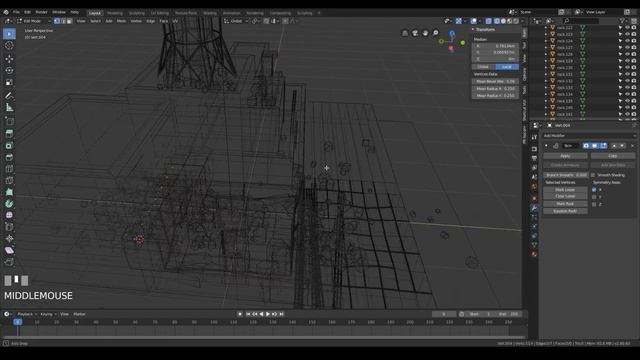
Task: Switch to the Modeling workspace tab
Action: [x=115, y=13]
